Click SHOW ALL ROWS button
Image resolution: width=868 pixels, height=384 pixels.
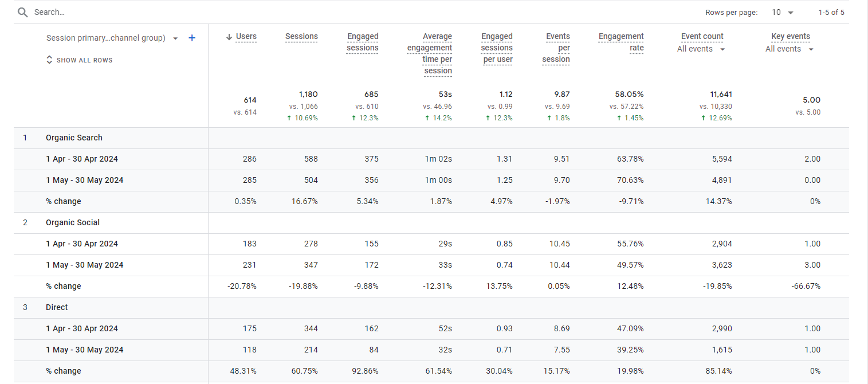pos(84,60)
